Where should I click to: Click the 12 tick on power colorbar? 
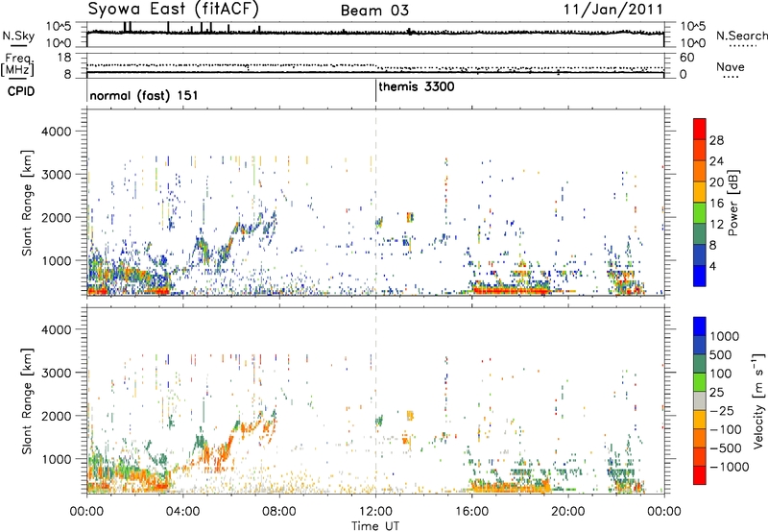(716, 225)
